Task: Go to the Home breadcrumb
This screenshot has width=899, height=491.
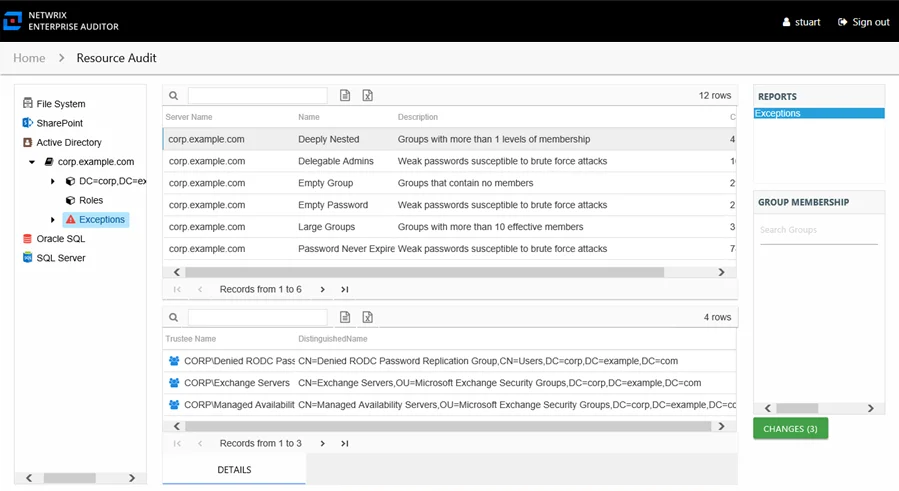Action: pyautogui.click(x=29, y=58)
